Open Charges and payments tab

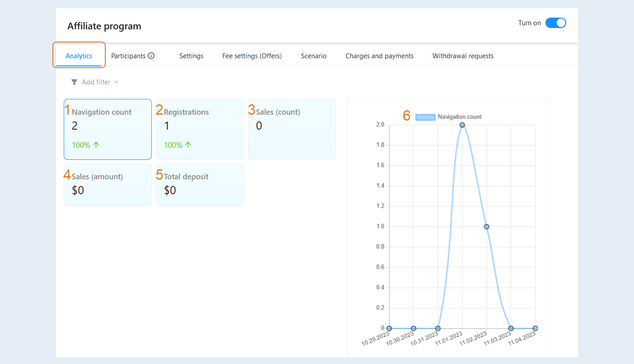(380, 56)
